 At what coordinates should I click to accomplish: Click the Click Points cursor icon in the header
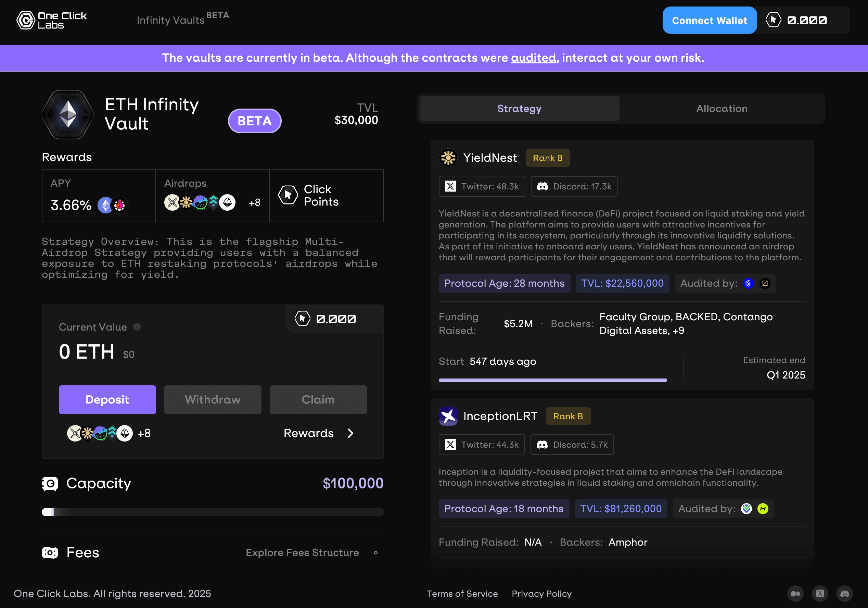coord(773,20)
